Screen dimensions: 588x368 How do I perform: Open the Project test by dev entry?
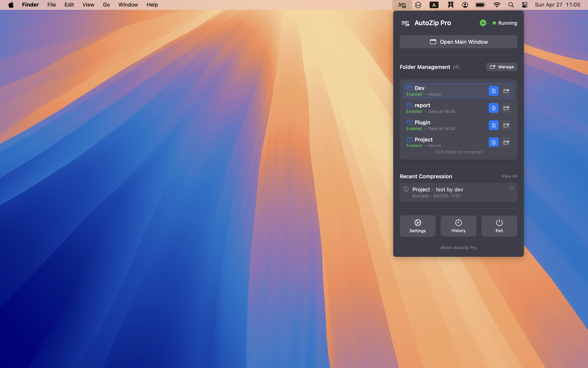pyautogui.click(x=458, y=192)
